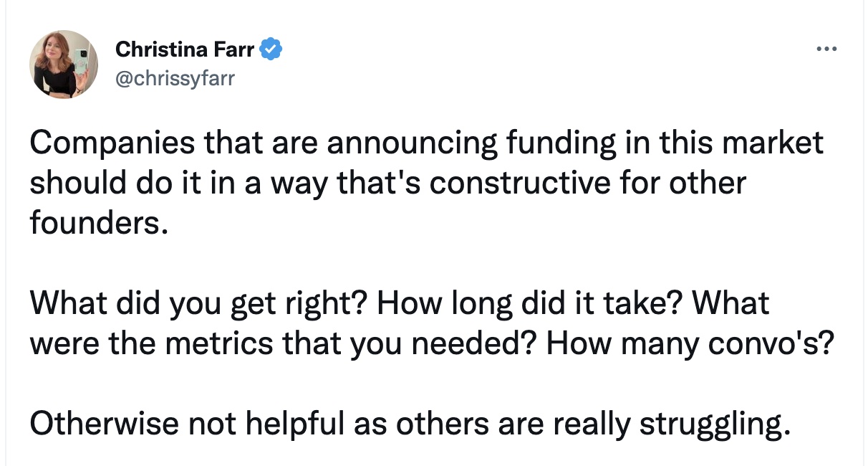Viewport: 868px width, 466px height.
Task: Click the tweet paragraph starting with Companies
Action: 427,184
